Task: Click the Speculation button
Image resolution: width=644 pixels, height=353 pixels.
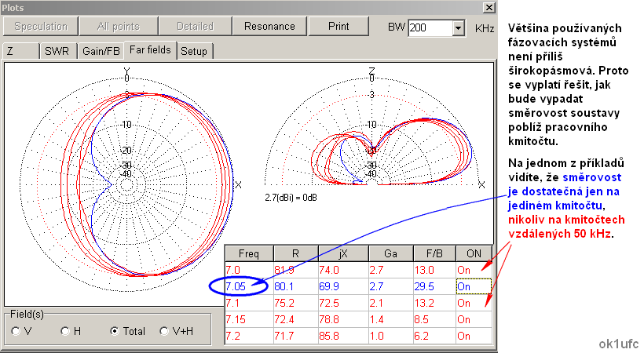Action: (41, 26)
